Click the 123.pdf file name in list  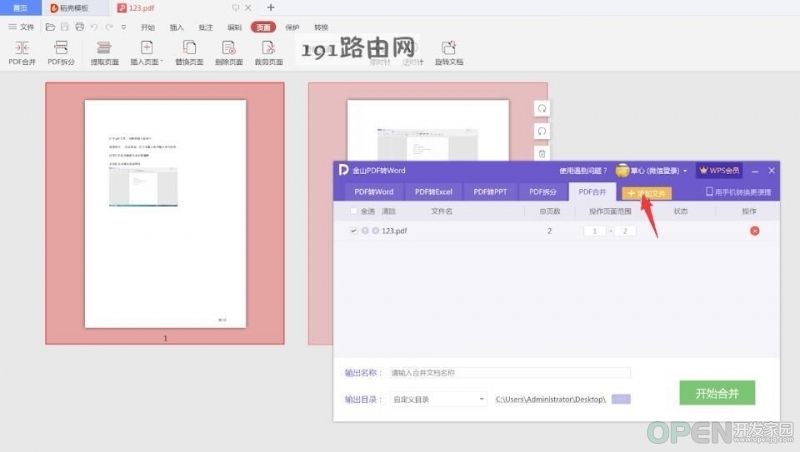[394, 231]
